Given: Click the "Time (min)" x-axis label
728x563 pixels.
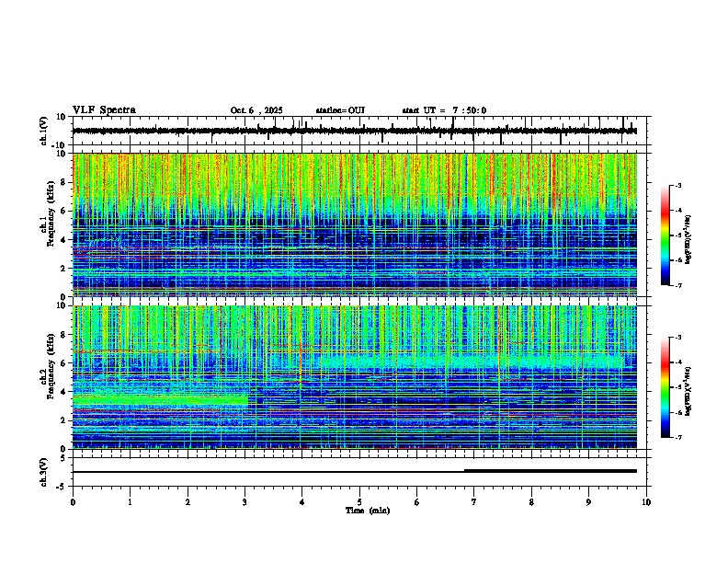Looking at the screenshot, I should tap(368, 511).
